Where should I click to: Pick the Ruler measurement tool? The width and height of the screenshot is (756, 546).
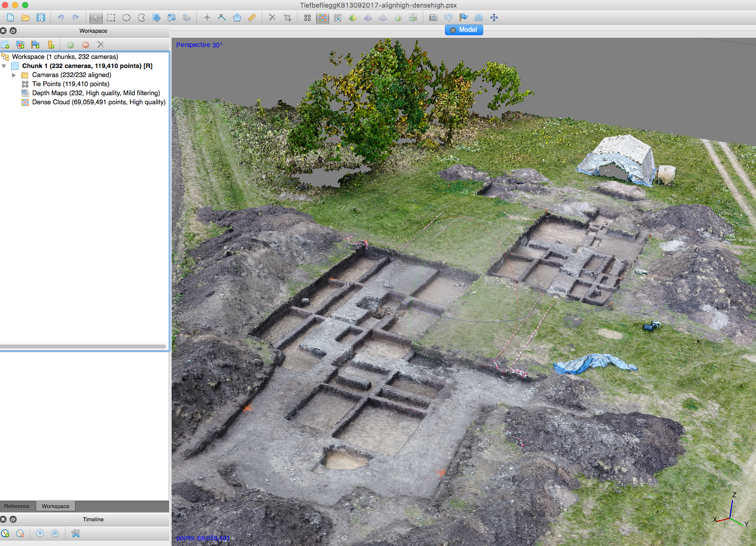pos(252,18)
